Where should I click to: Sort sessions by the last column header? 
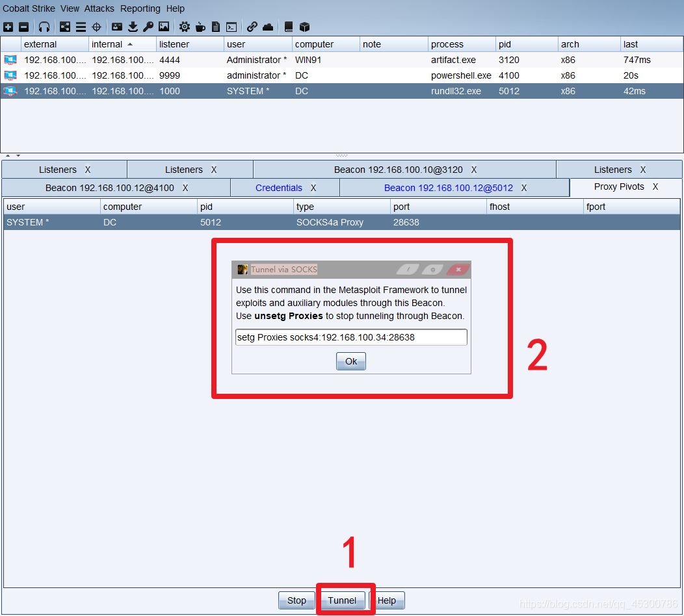pos(651,44)
